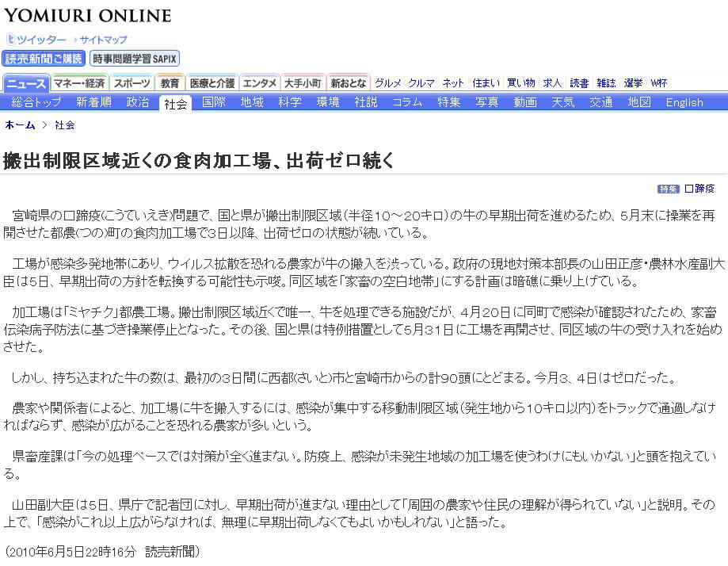Select the ニュース main tab
The height and width of the screenshot is (566, 728).
click(x=27, y=83)
